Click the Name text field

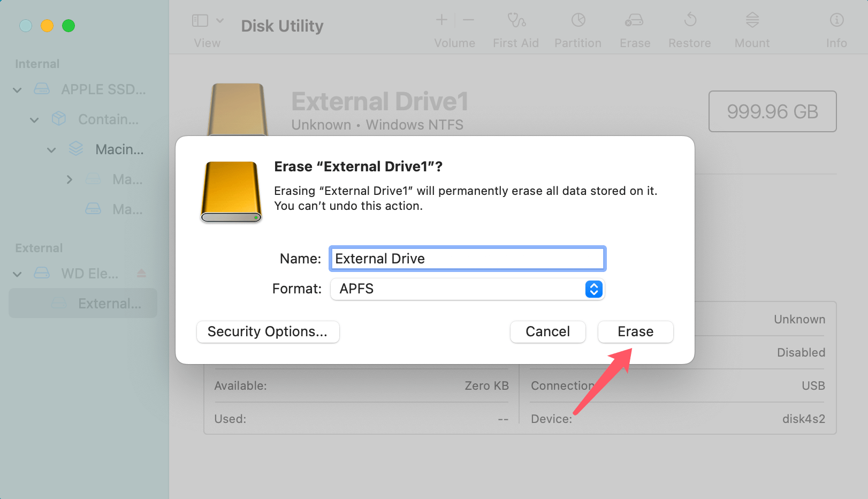pyautogui.click(x=467, y=259)
